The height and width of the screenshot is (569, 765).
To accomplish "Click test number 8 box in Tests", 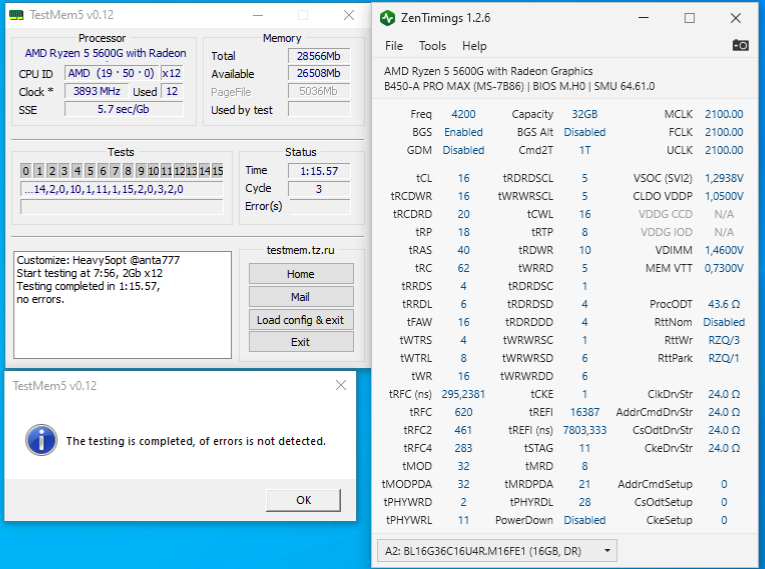I will pos(128,171).
